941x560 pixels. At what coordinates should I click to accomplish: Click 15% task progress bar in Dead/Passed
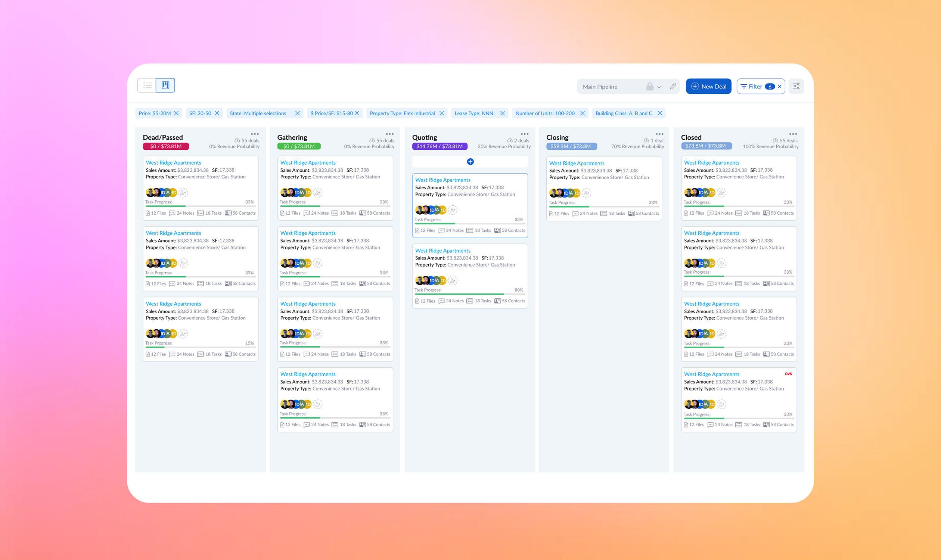201,347
